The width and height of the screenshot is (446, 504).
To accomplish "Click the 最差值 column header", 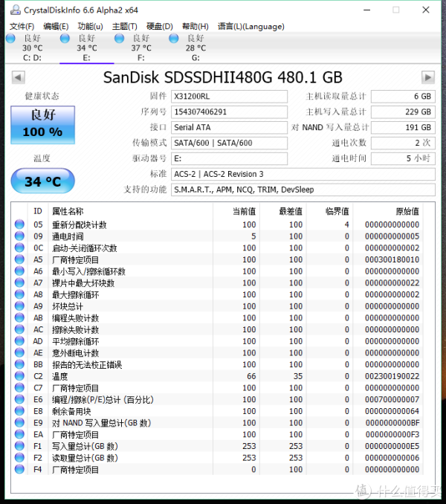I will coord(291,211).
